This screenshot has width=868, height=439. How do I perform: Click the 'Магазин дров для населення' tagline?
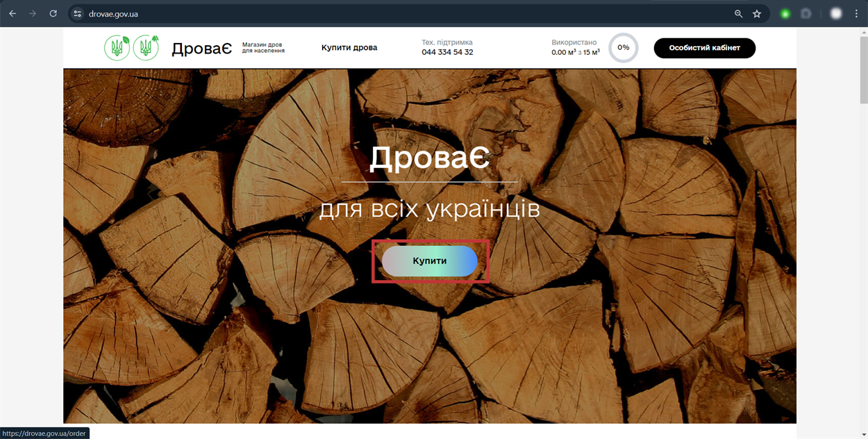pos(263,48)
